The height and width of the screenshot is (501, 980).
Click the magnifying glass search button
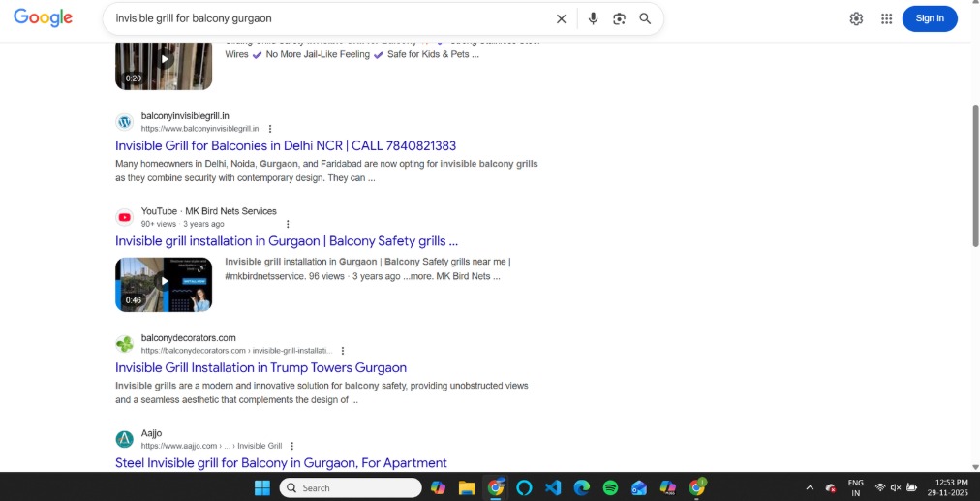(x=645, y=18)
